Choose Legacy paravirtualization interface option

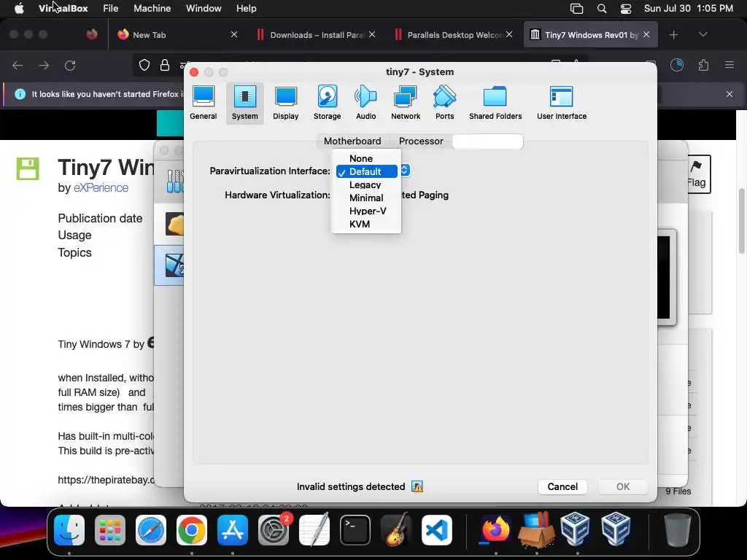point(366,184)
